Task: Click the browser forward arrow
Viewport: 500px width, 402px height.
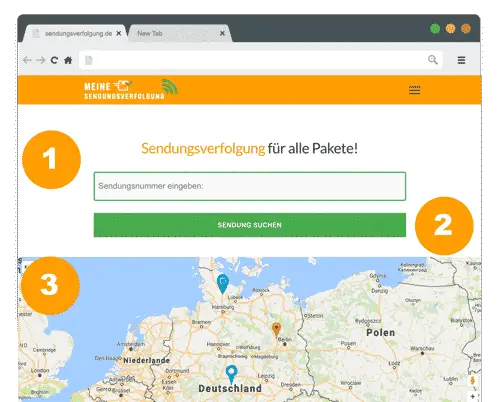Action: coord(41,60)
